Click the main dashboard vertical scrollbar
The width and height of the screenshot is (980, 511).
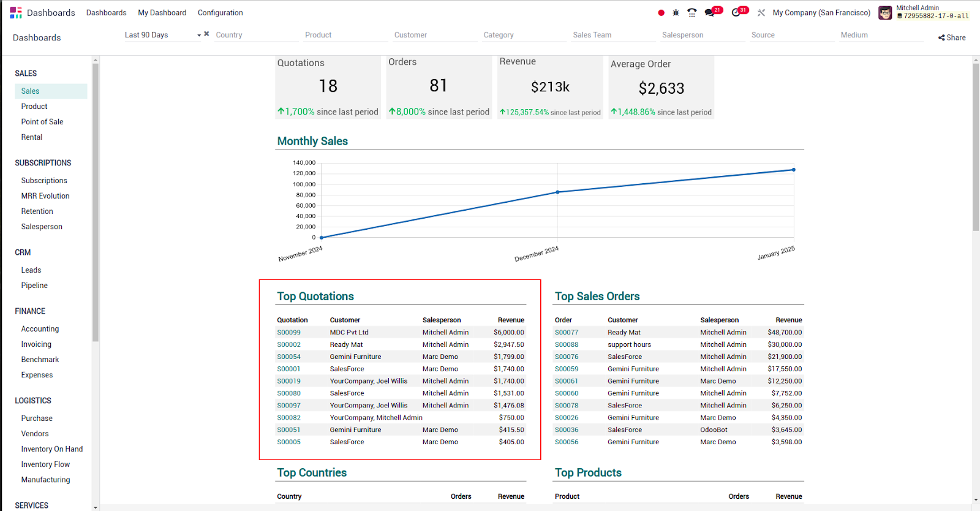976,147
